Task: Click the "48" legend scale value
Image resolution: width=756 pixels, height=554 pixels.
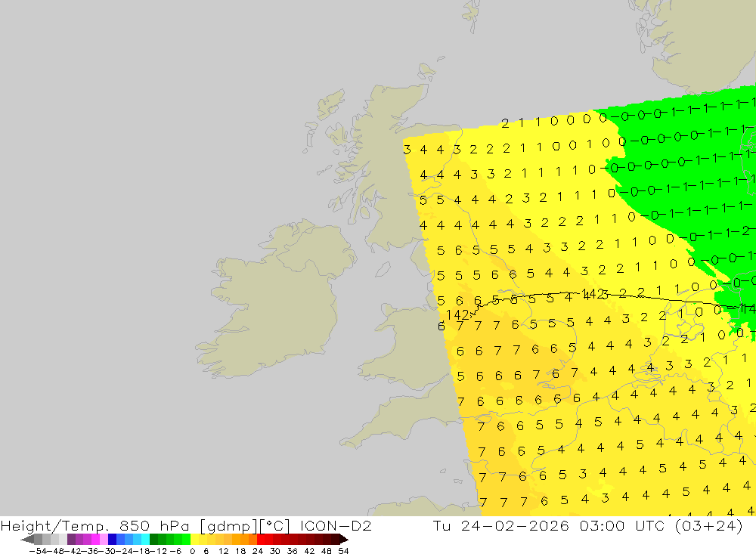Action: pos(327,551)
